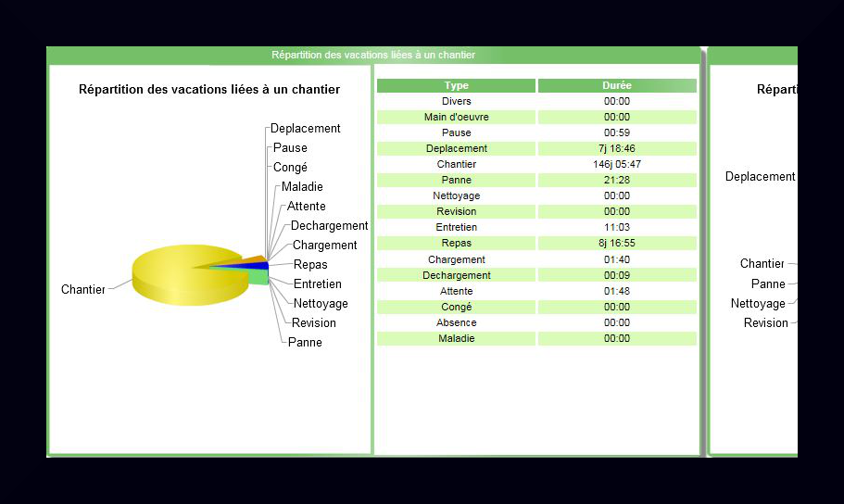Select the Main d'oeuvre row in the table
844x504 pixels.
(456, 117)
